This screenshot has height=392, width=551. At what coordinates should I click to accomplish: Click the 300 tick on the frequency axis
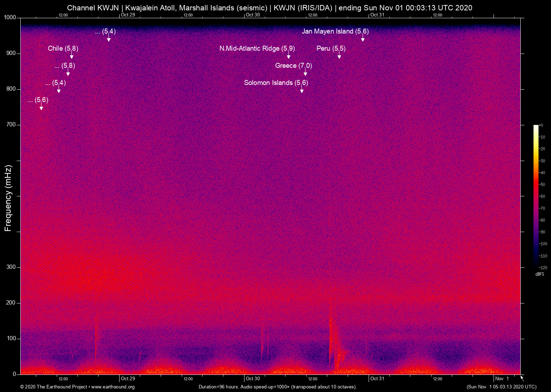pos(11,267)
